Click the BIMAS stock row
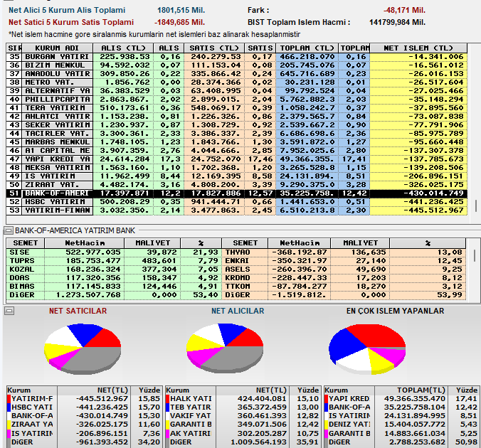Image resolution: width=481 pixels, height=448 pixels. [x=114, y=287]
